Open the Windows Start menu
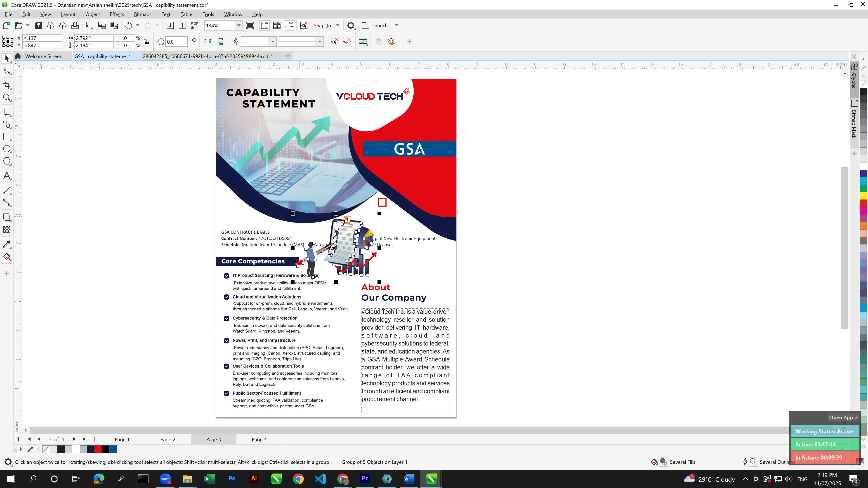 10,479
